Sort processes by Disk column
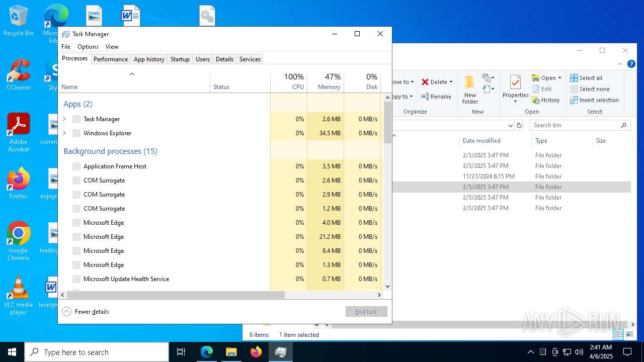 click(362, 82)
